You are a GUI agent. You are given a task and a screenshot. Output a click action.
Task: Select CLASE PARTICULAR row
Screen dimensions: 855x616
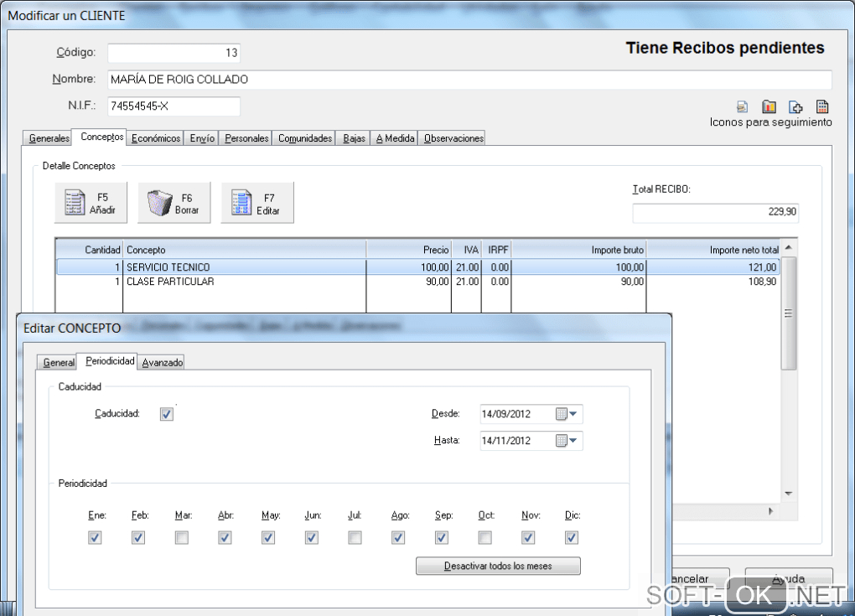click(417, 282)
